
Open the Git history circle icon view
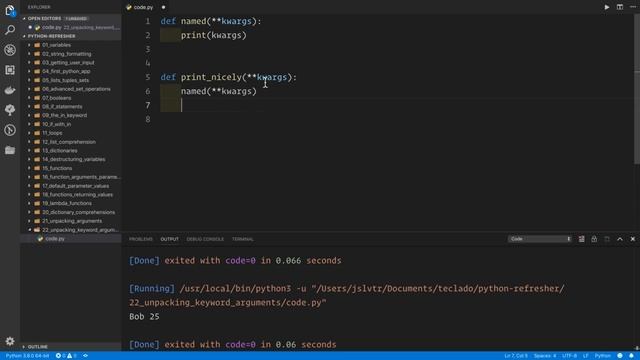(10, 130)
